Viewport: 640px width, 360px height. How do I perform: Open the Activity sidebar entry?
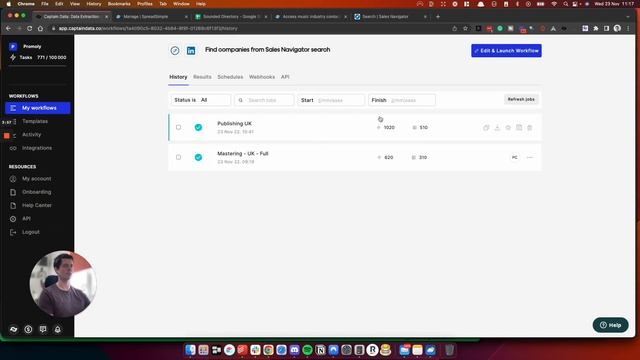point(31,135)
